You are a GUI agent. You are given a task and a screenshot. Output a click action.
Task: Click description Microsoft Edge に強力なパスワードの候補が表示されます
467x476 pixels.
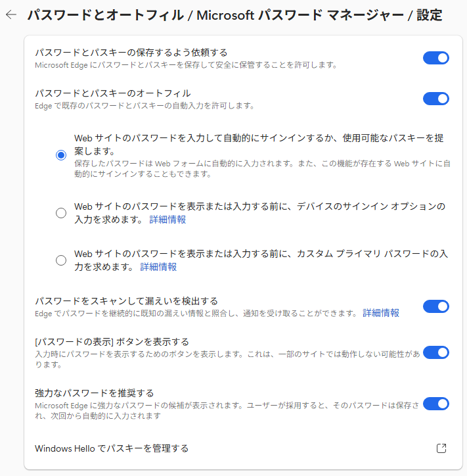click(x=227, y=410)
